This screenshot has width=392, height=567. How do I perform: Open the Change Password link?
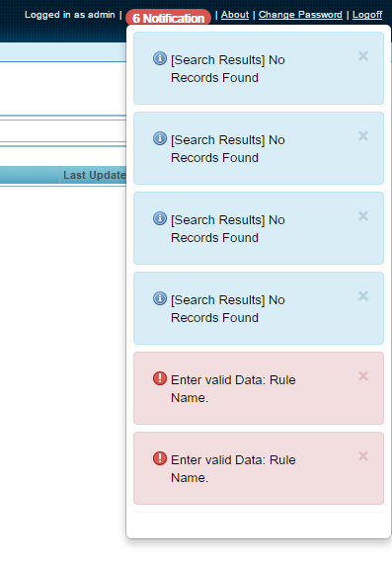(300, 15)
